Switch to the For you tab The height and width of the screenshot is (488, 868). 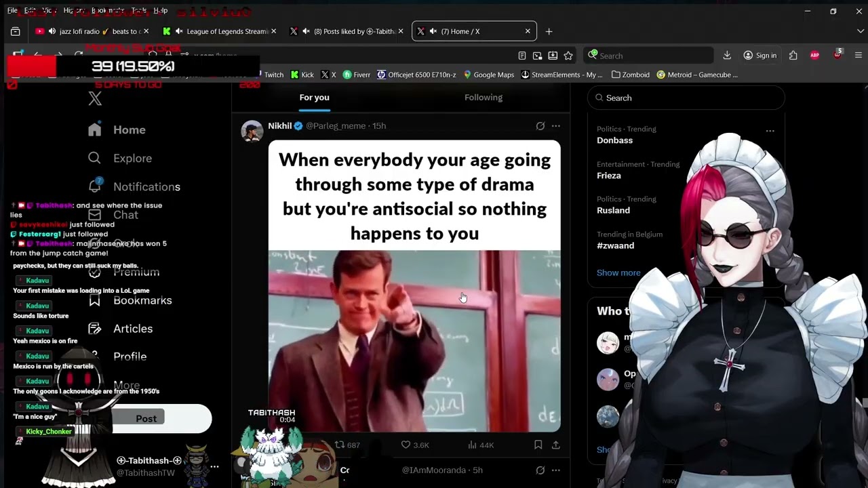315,98
